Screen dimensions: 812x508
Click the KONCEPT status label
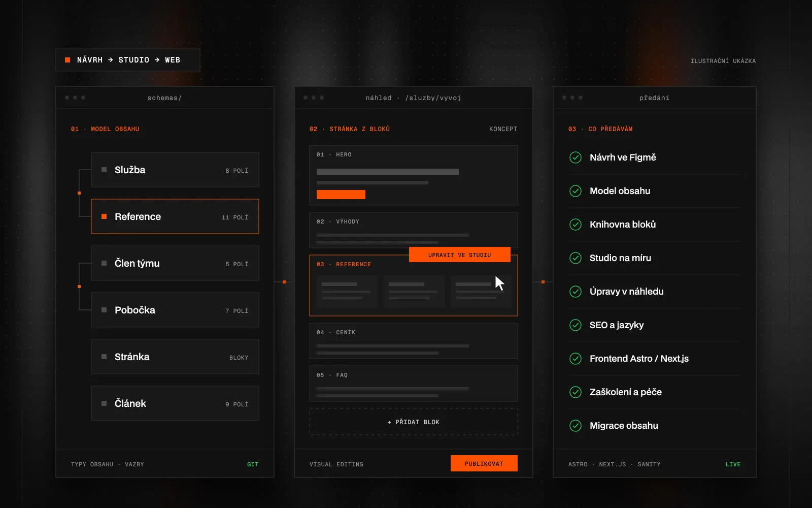pos(503,129)
